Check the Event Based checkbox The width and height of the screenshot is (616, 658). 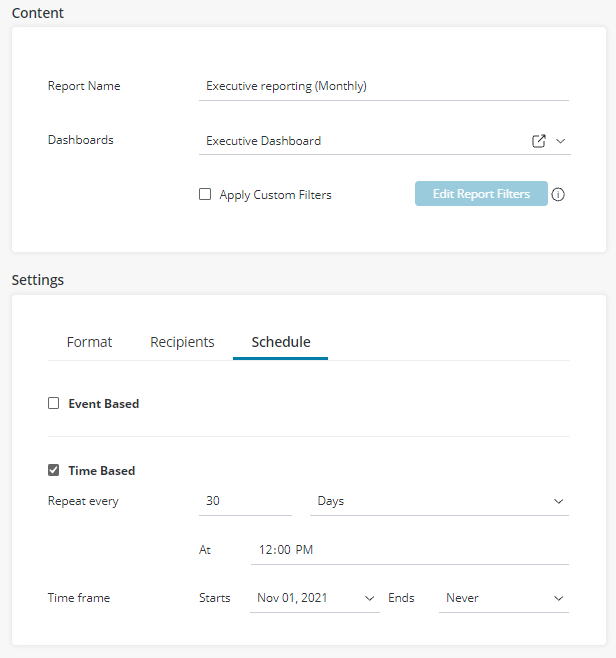(54, 404)
